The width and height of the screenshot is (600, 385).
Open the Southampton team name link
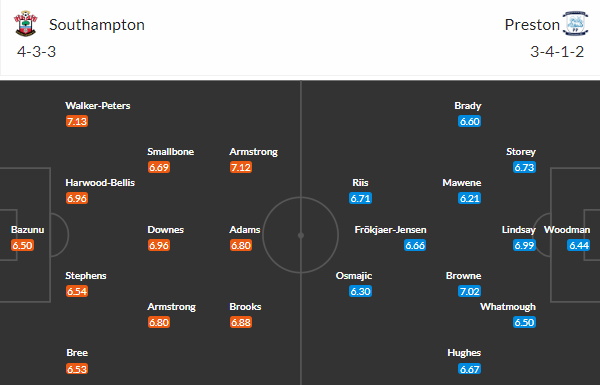(97, 25)
